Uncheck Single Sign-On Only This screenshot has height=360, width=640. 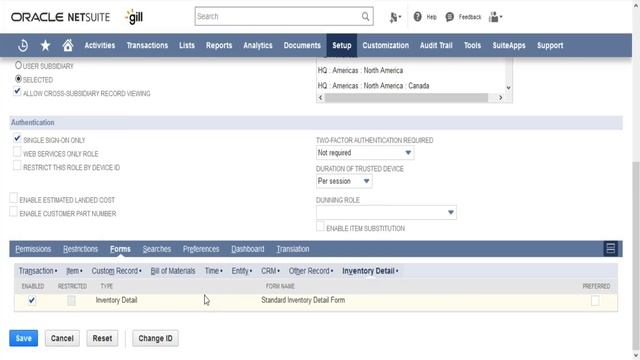(x=17, y=139)
